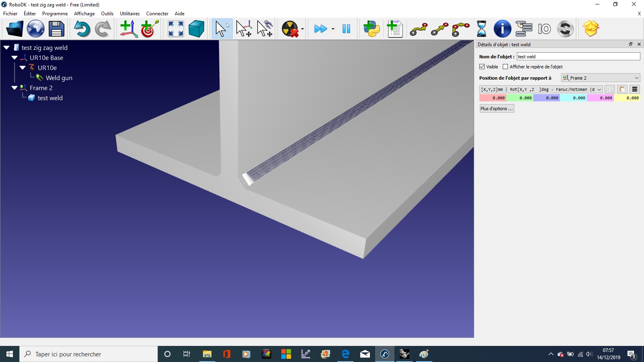This screenshot has height=362, width=644.
Task: Uncheck the Visible checkbox
Action: pos(482,67)
